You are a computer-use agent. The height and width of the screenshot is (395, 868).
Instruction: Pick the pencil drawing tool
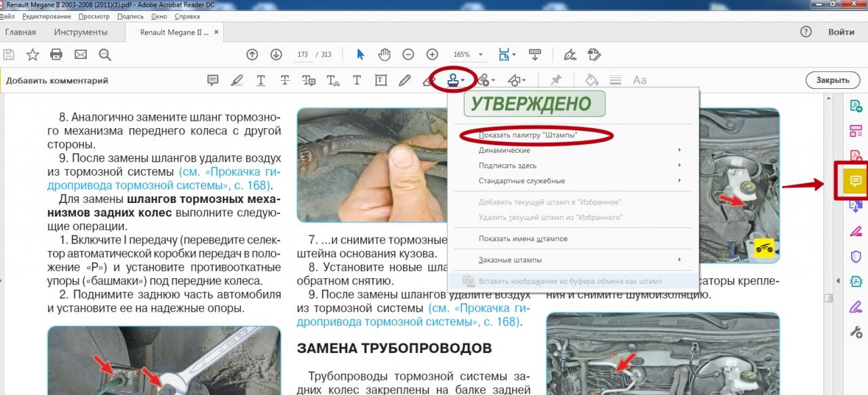point(405,80)
